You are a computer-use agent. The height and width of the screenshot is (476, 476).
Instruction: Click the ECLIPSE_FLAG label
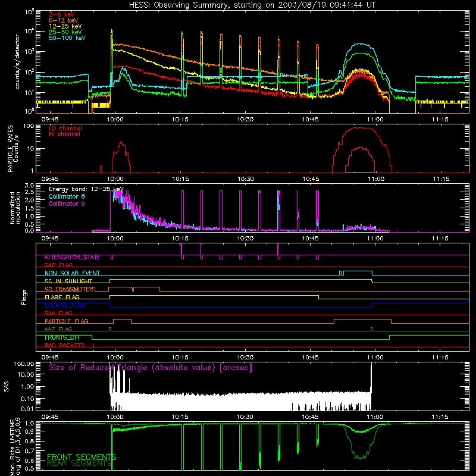(x=65, y=305)
